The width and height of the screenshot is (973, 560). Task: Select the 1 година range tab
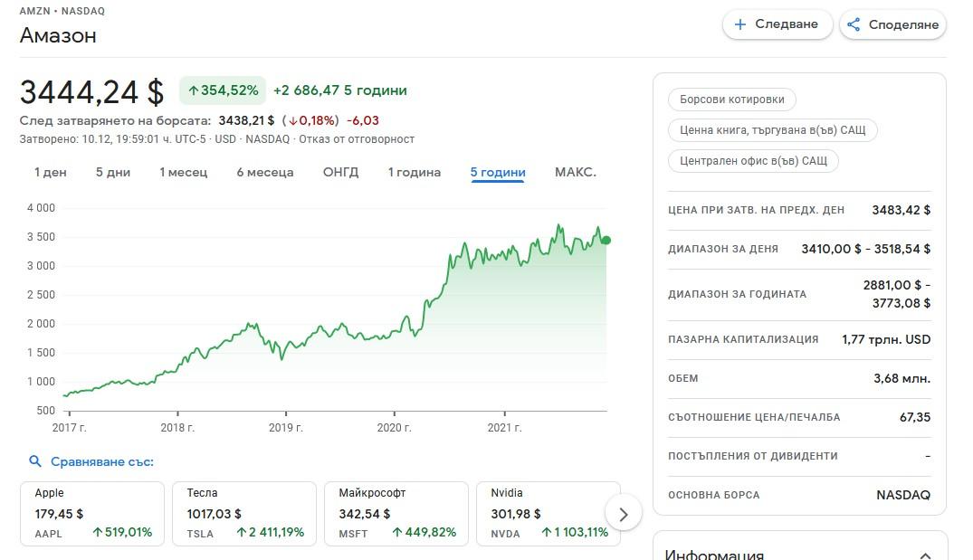(415, 172)
